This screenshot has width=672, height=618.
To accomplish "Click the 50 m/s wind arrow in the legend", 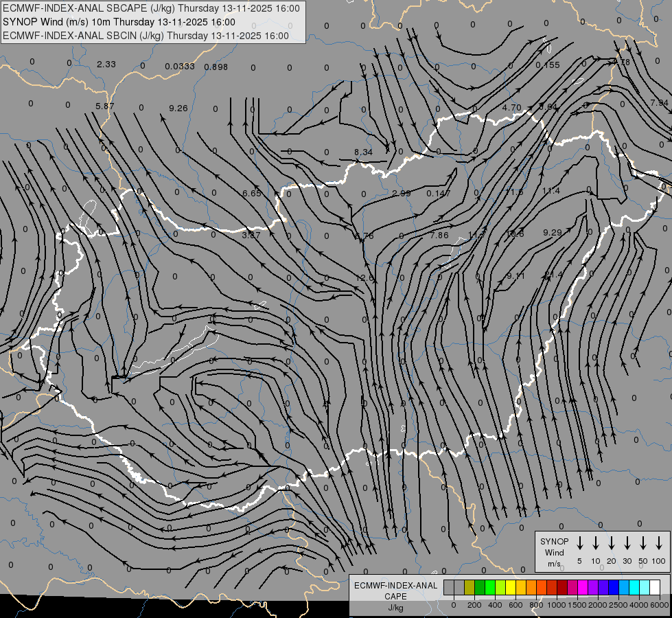I will 643,543.
